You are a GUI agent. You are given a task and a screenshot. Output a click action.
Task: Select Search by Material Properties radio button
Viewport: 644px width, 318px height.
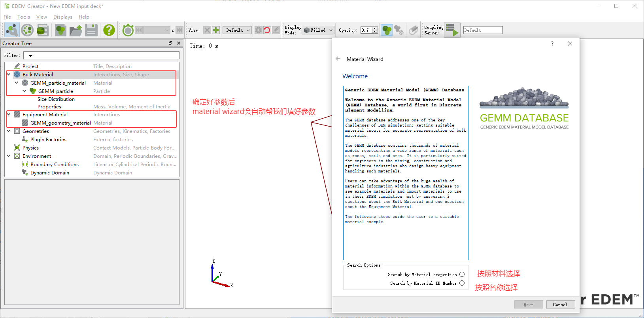462,274
